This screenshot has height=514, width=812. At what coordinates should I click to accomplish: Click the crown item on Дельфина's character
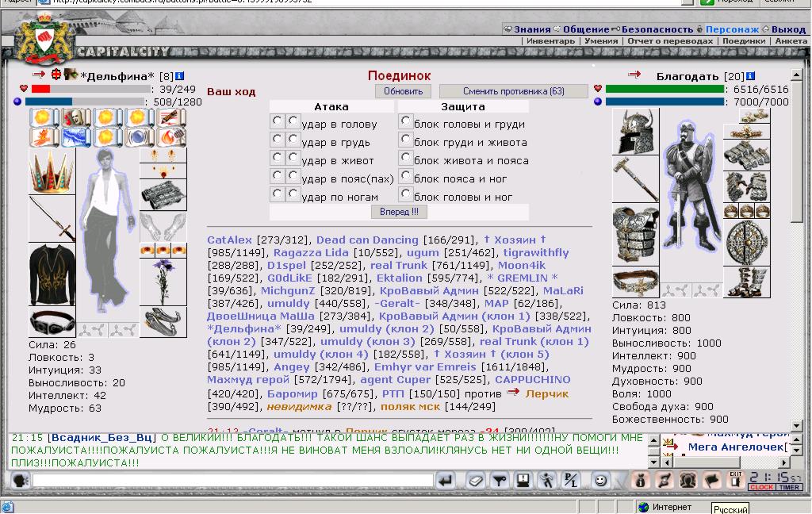pos(52,171)
